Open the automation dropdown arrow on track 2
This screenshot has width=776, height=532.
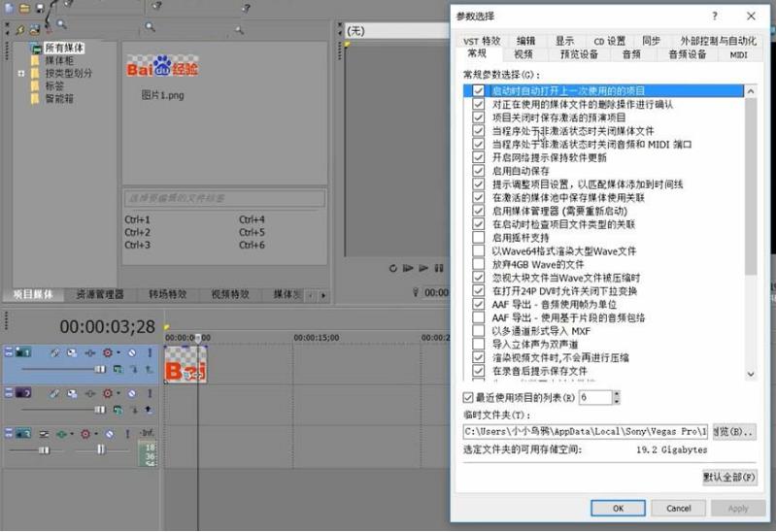click(x=118, y=393)
